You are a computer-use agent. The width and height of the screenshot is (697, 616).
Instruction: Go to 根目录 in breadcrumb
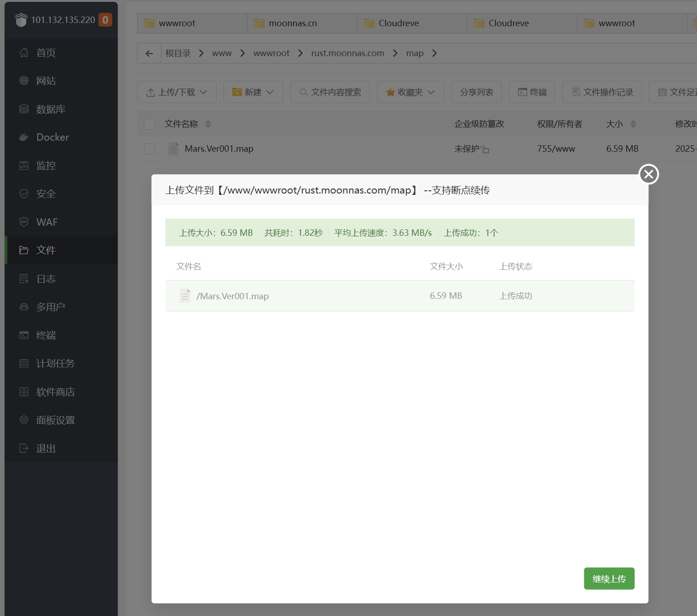pyautogui.click(x=178, y=53)
